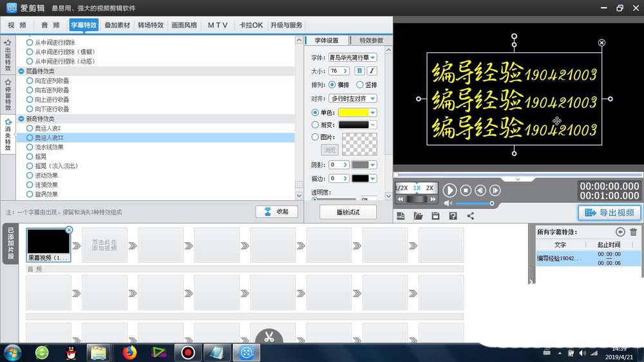This screenshot has height=362, width=644.
Task: Open the screen recorder taskbar icon
Action: pyautogui.click(x=187, y=352)
